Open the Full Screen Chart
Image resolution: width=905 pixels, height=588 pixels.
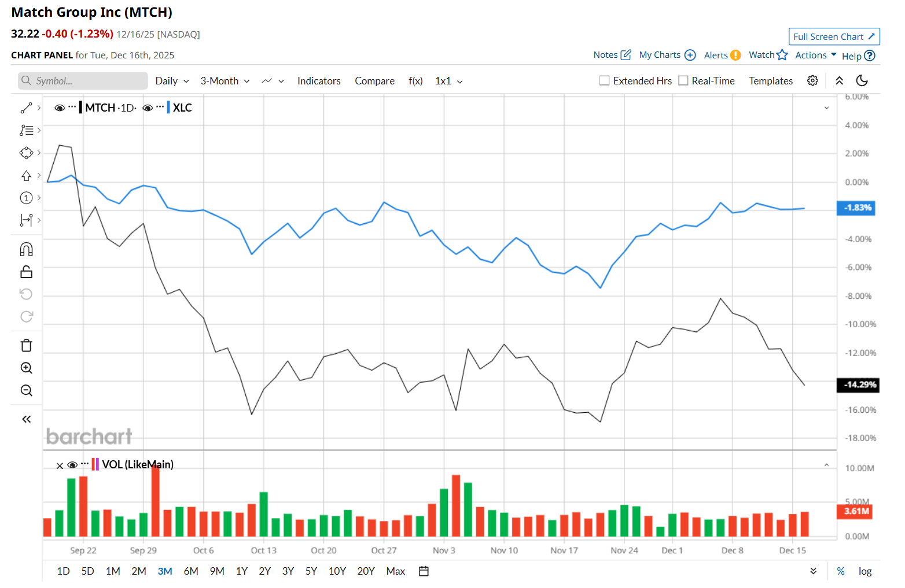pyautogui.click(x=834, y=36)
